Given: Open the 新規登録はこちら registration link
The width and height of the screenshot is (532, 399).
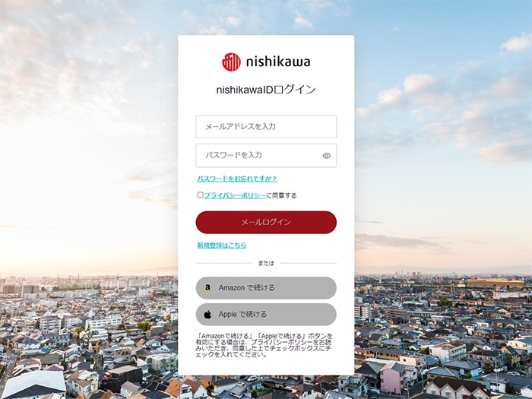Looking at the screenshot, I should pyautogui.click(x=222, y=245).
